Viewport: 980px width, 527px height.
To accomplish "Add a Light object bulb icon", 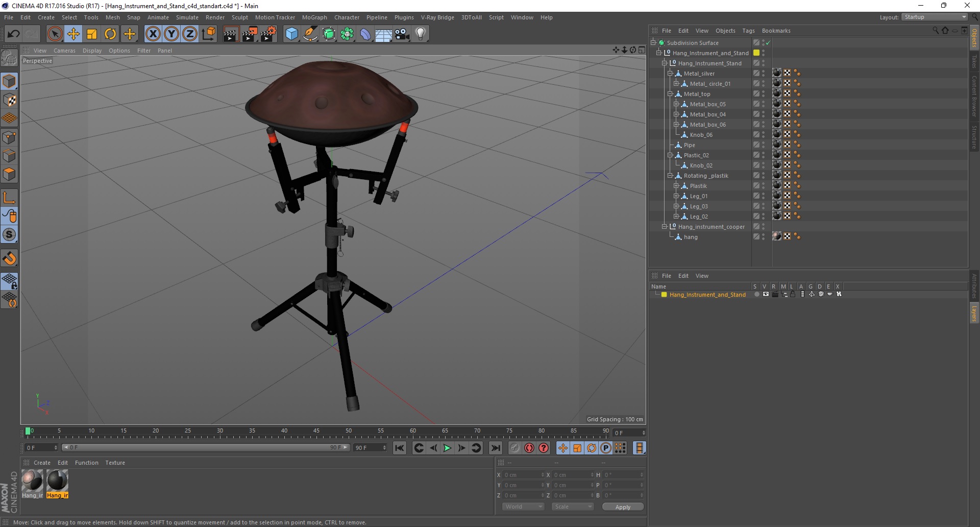I will click(421, 34).
